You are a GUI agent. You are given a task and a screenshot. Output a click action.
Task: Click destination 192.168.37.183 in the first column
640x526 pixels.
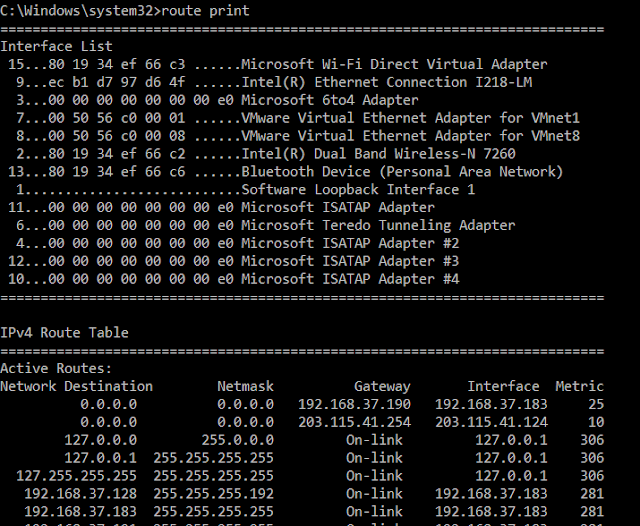tap(80, 512)
